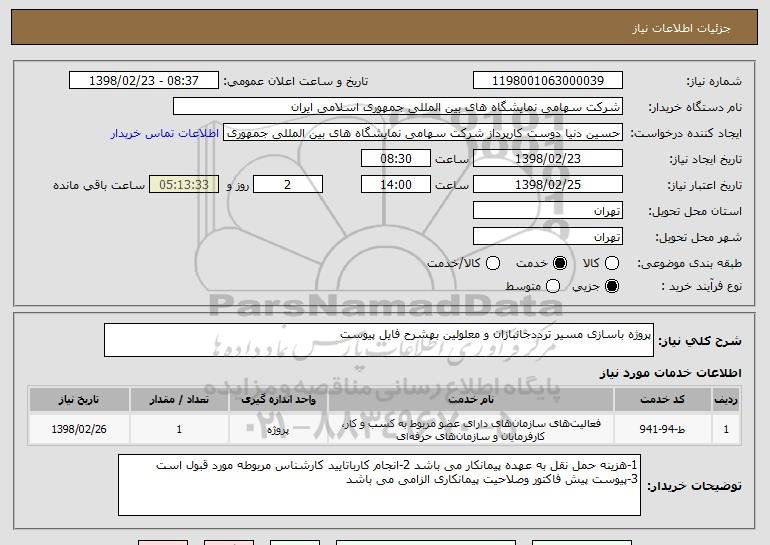Screen dimensions: 770x545
Task: Click the طبقه بندی موضوعی label
Action: [689, 264]
